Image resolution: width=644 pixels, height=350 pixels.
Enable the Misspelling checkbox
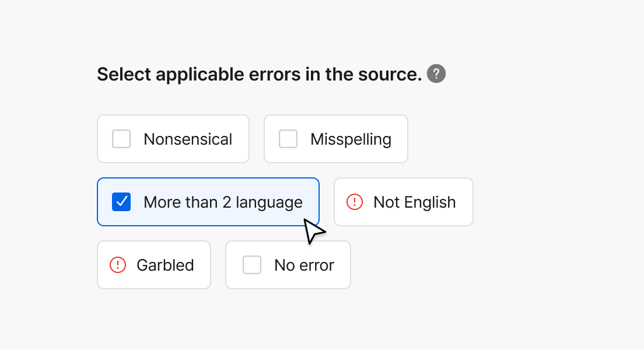(x=288, y=139)
